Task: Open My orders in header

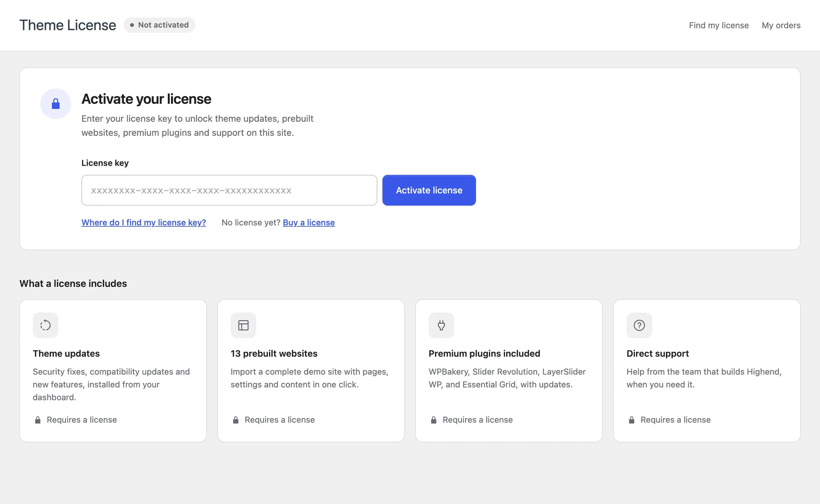Action: coord(781,25)
